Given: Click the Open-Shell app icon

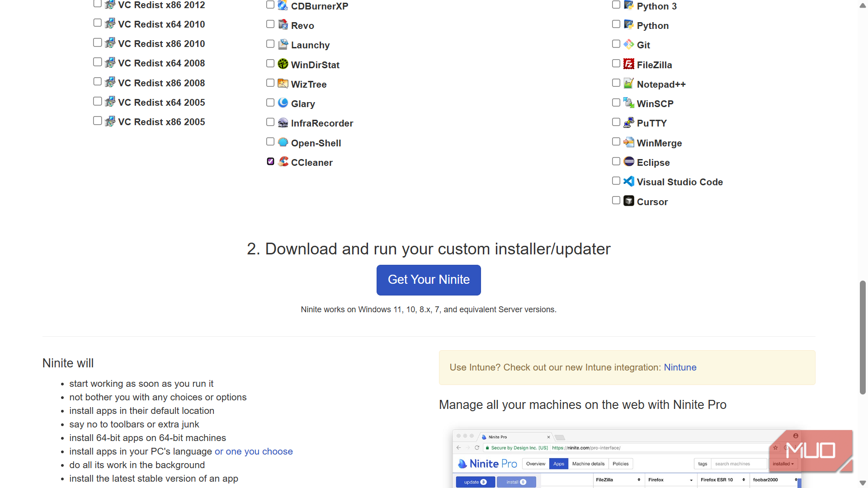Looking at the screenshot, I should (x=283, y=142).
